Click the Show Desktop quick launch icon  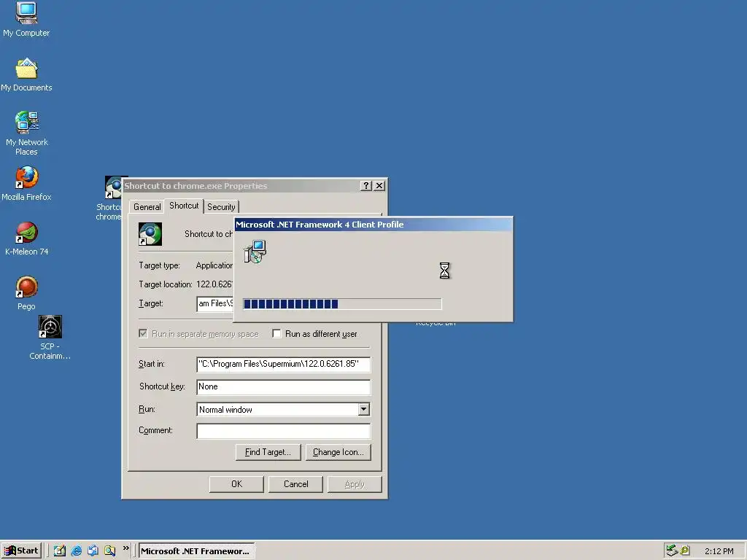point(93,551)
